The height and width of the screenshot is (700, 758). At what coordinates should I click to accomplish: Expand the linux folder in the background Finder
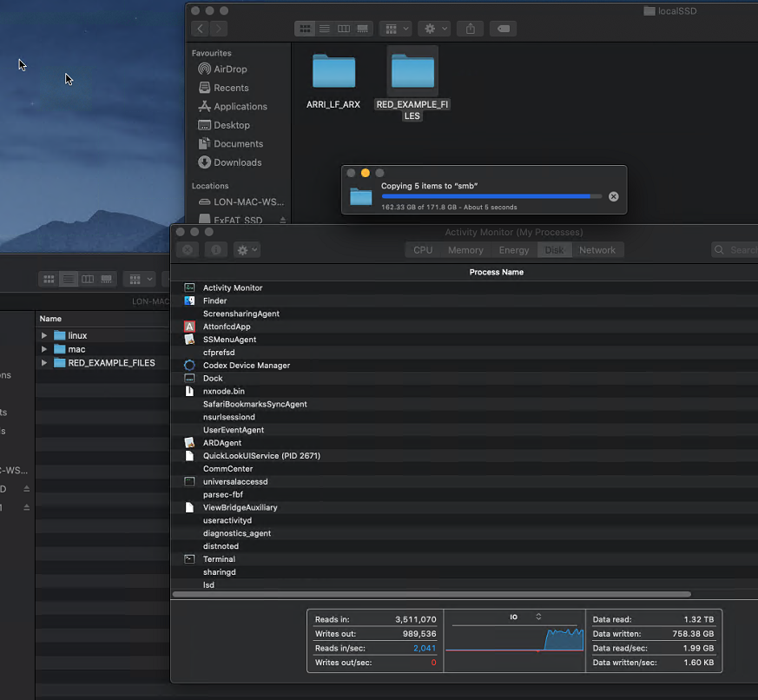pyautogui.click(x=44, y=335)
